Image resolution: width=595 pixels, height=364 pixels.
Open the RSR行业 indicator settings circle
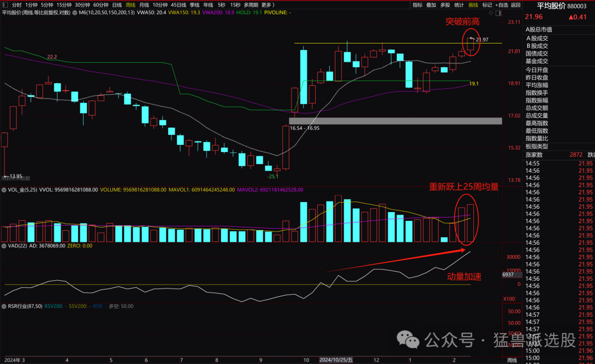4,306
